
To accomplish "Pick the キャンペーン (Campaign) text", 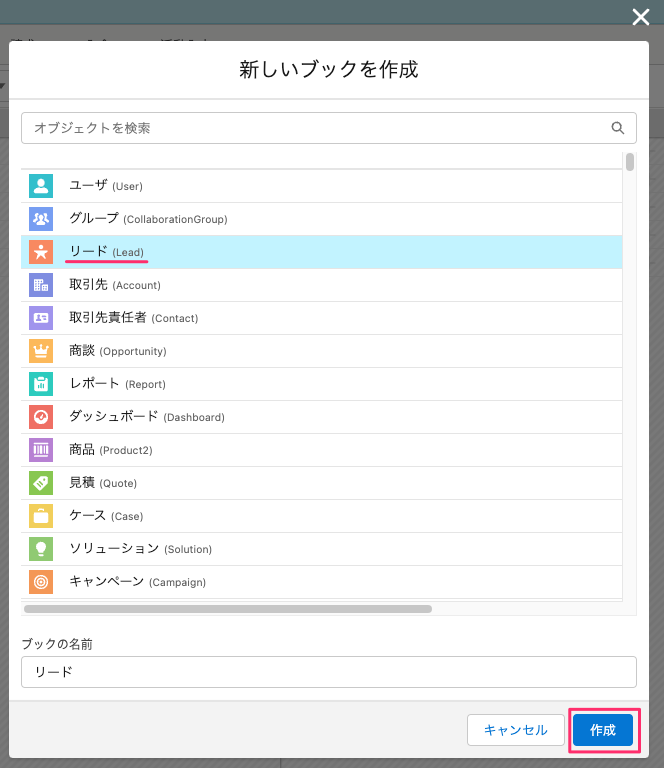I will tap(138, 581).
